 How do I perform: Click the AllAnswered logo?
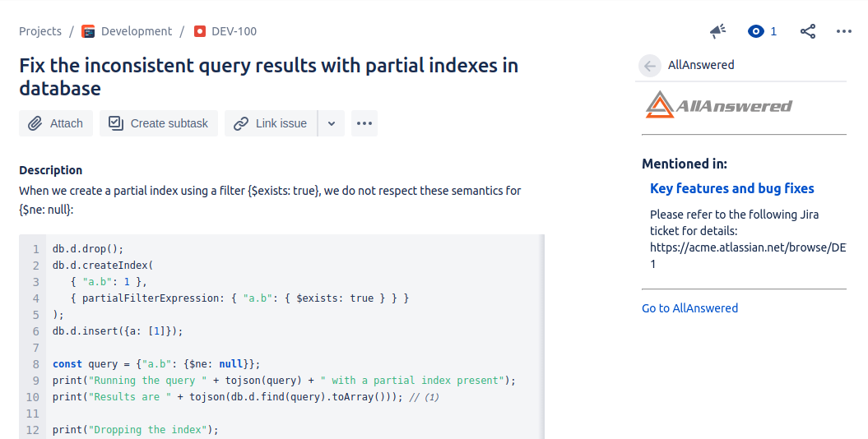coord(718,104)
